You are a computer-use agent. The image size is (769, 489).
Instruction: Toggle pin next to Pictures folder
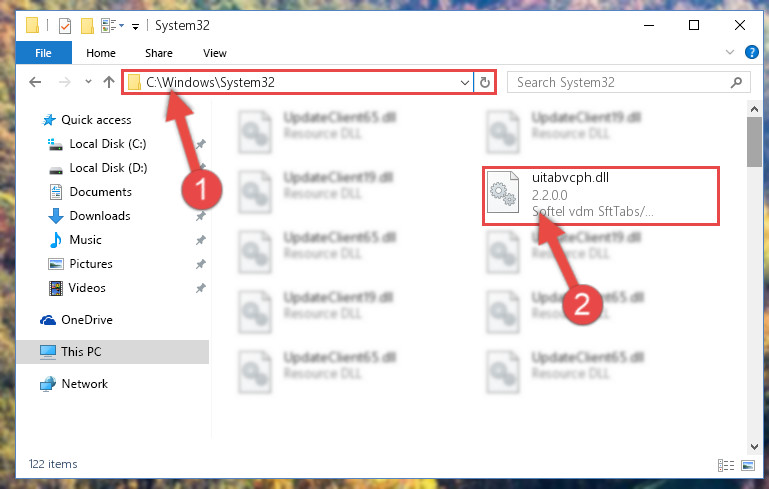point(201,264)
